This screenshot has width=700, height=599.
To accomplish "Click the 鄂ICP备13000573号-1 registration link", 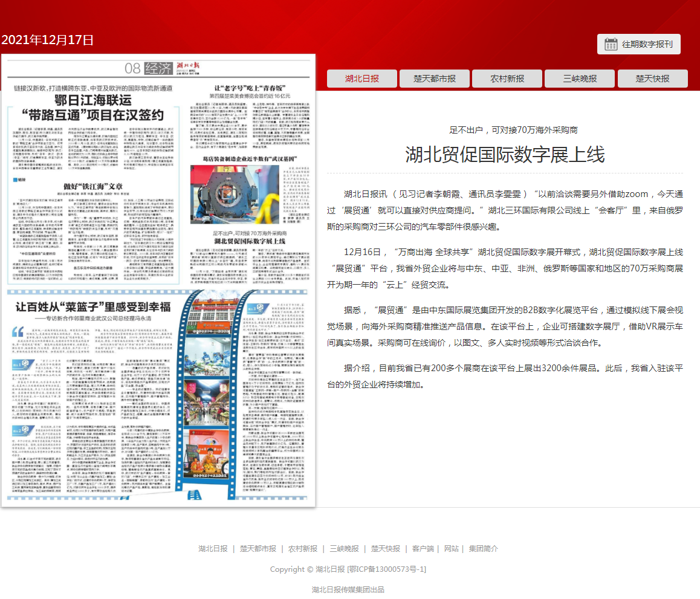I will 387,569.
